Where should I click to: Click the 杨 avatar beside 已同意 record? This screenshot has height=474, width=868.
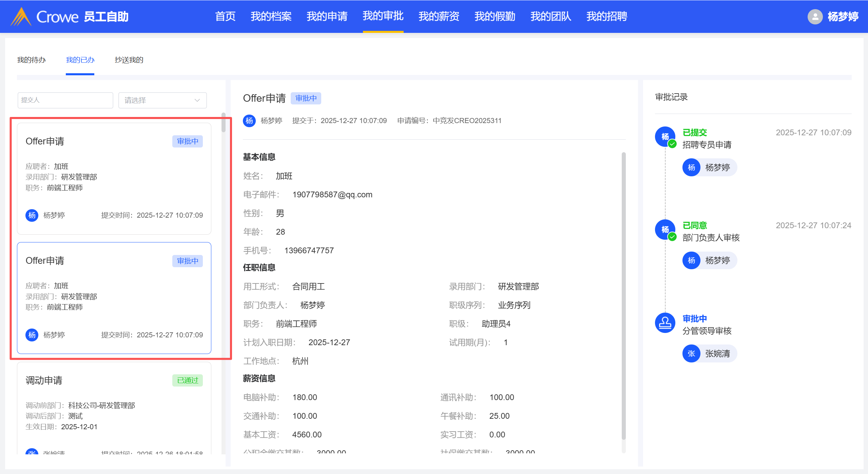pyautogui.click(x=665, y=230)
